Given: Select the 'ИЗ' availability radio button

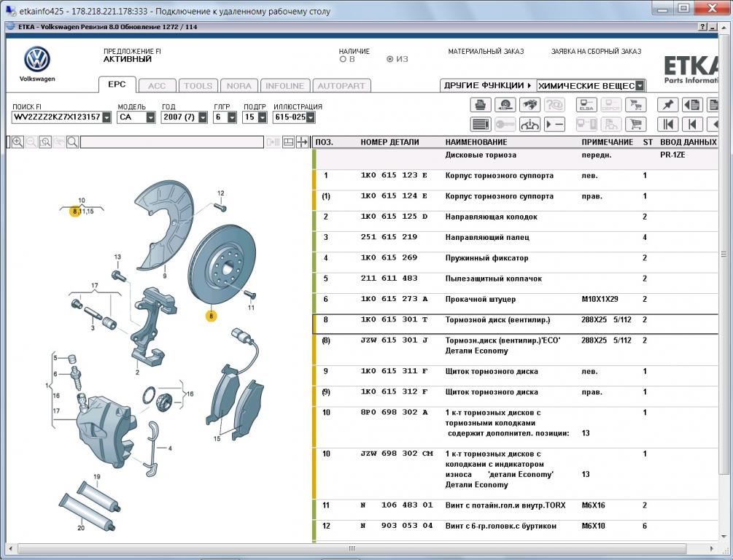Looking at the screenshot, I should (x=390, y=59).
